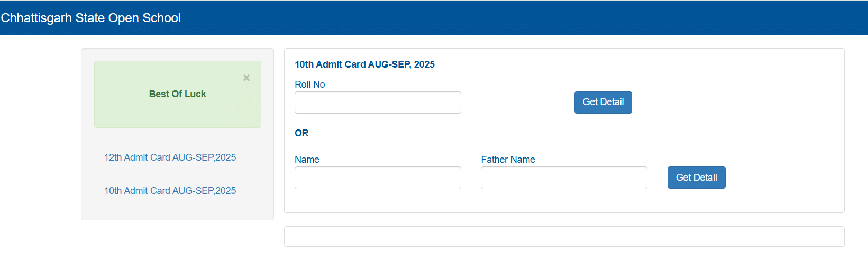Click the Roll No label
Viewport: 868px width, 261px height.
[x=310, y=85]
